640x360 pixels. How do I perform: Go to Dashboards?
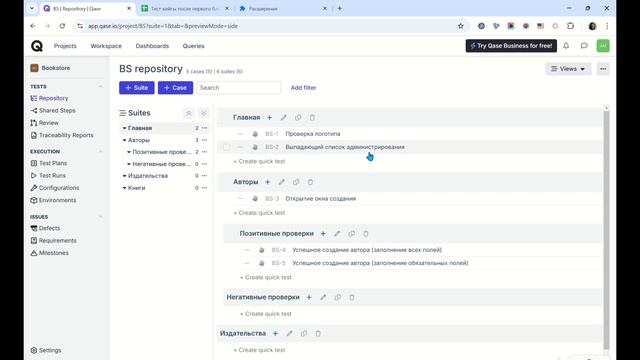[152, 46]
